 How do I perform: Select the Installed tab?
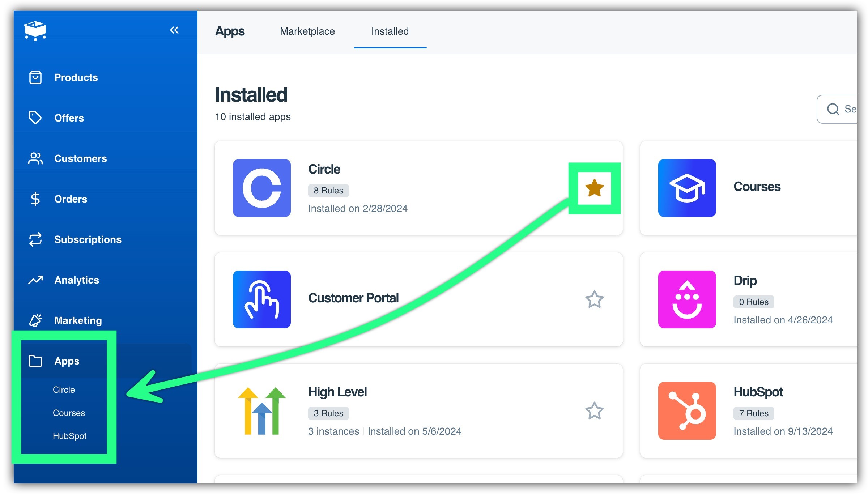click(x=390, y=31)
